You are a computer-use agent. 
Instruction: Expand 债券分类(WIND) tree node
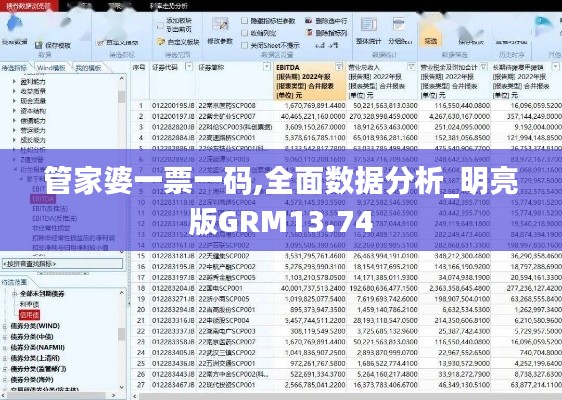(5, 326)
